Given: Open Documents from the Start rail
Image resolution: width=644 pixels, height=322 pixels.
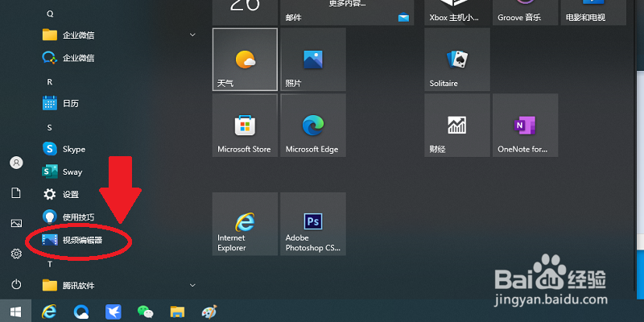Looking at the screenshot, I should [x=16, y=193].
